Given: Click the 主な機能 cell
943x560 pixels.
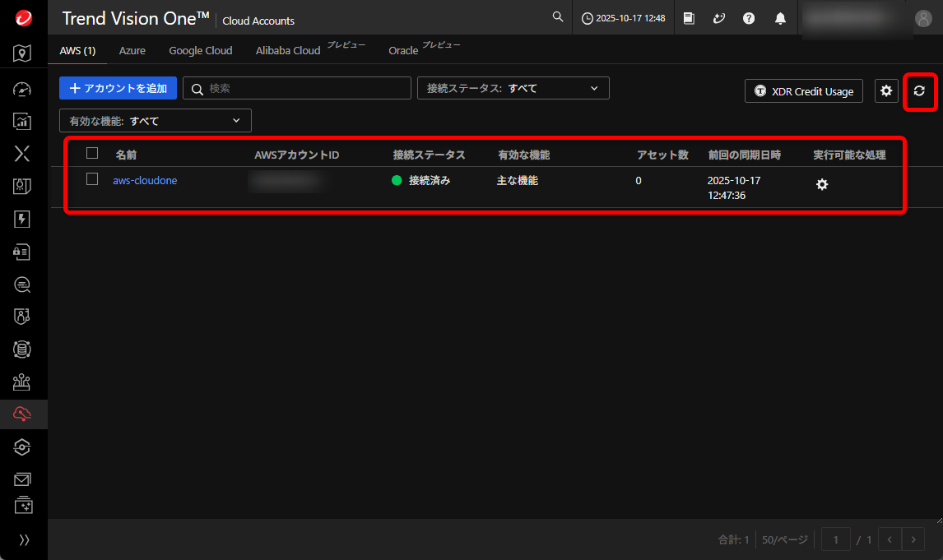Looking at the screenshot, I should coord(518,180).
